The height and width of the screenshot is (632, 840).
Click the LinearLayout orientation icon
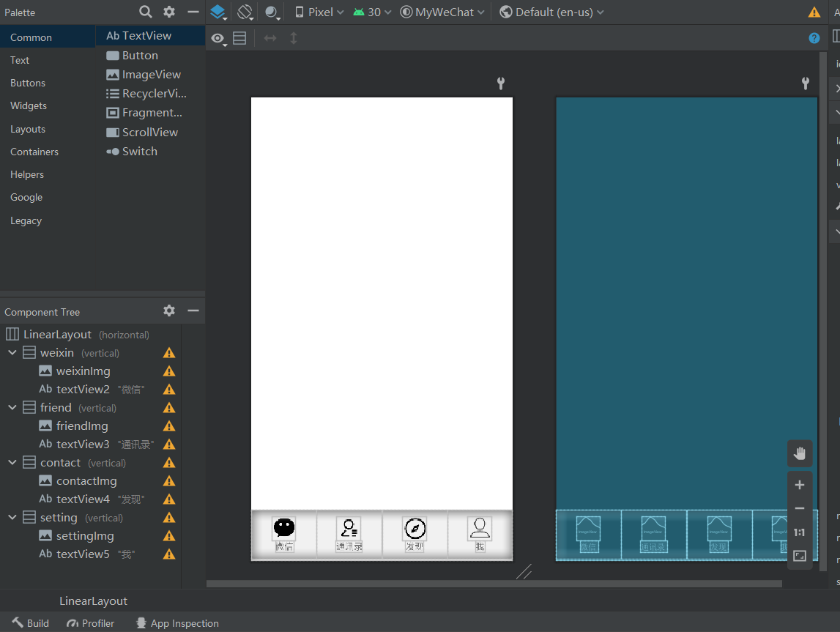click(x=239, y=38)
